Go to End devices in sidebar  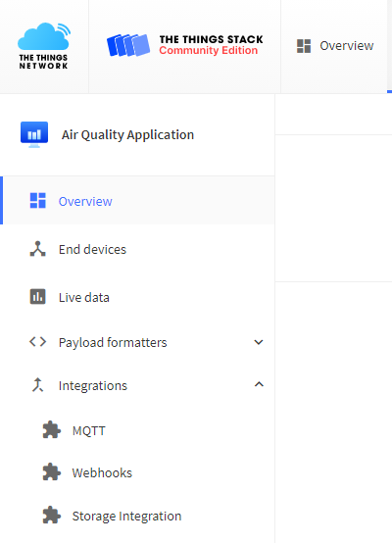[138, 249]
